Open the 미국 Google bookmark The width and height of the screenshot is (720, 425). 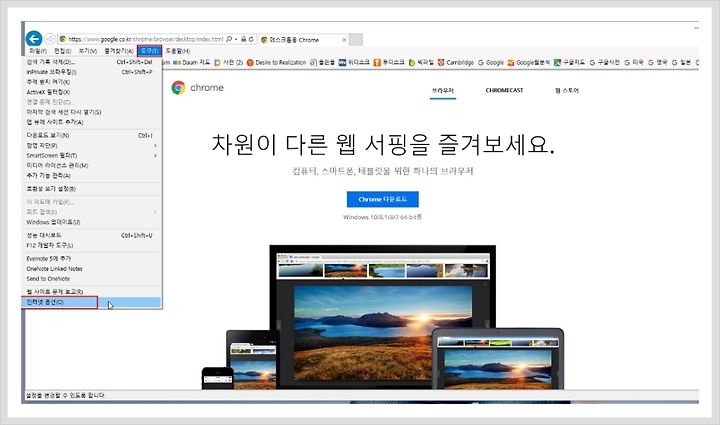[634, 62]
